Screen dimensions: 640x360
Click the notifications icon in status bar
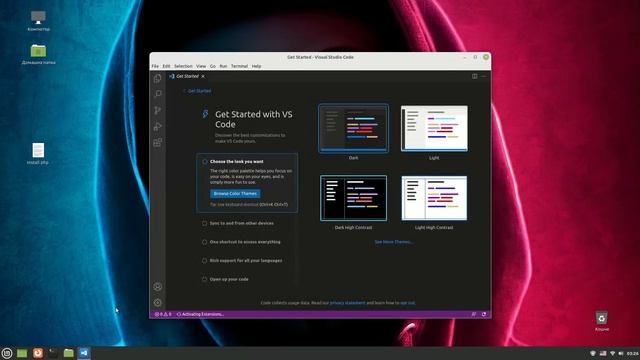click(x=484, y=314)
